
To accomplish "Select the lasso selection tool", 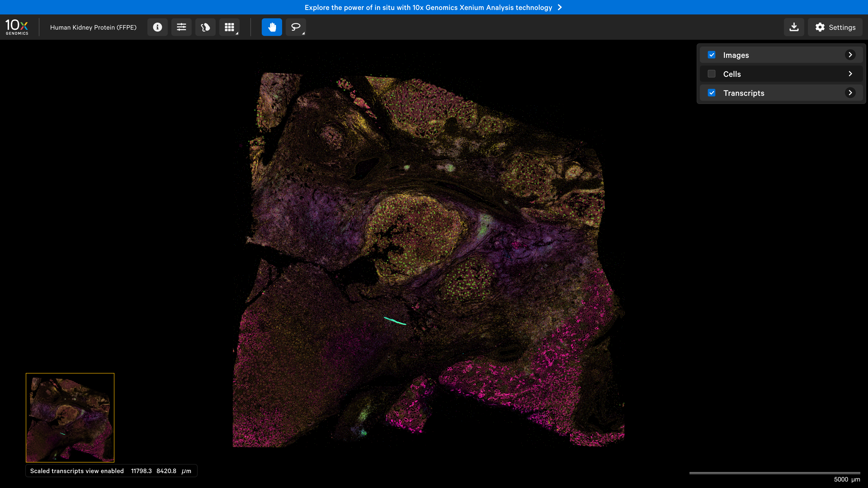I will 296,27.
